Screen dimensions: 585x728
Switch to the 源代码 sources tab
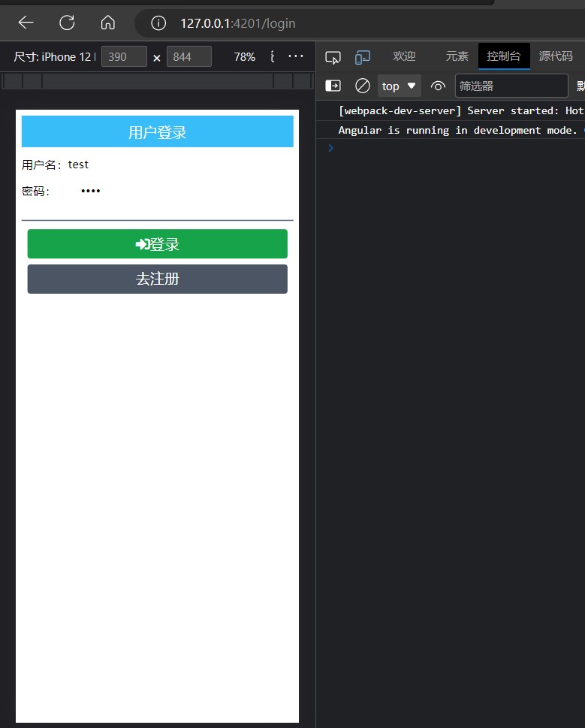(556, 56)
